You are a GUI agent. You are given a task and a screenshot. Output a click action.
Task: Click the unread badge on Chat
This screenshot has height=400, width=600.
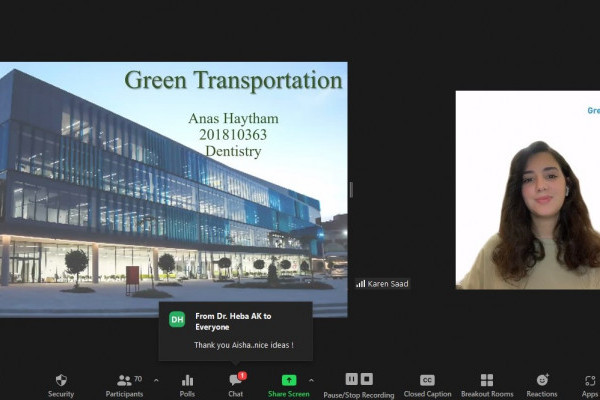(242, 375)
